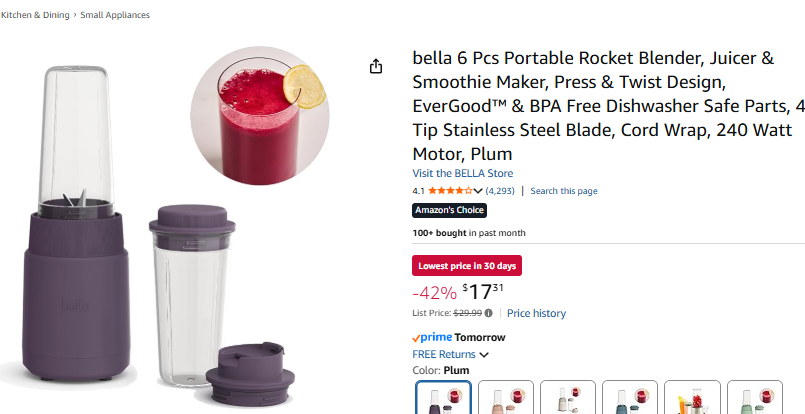Screen dimensions: 805x414
Task: Select the Plum color swatch
Action: coord(443,398)
